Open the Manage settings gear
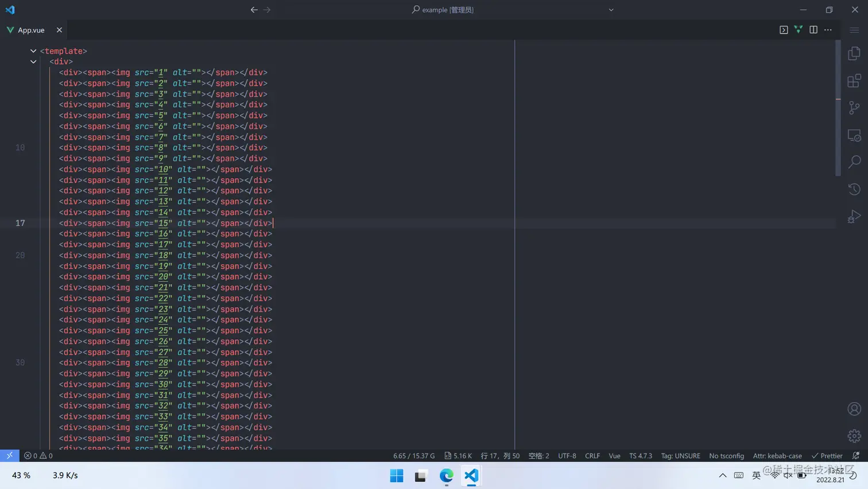The height and width of the screenshot is (489, 868). 854,436
